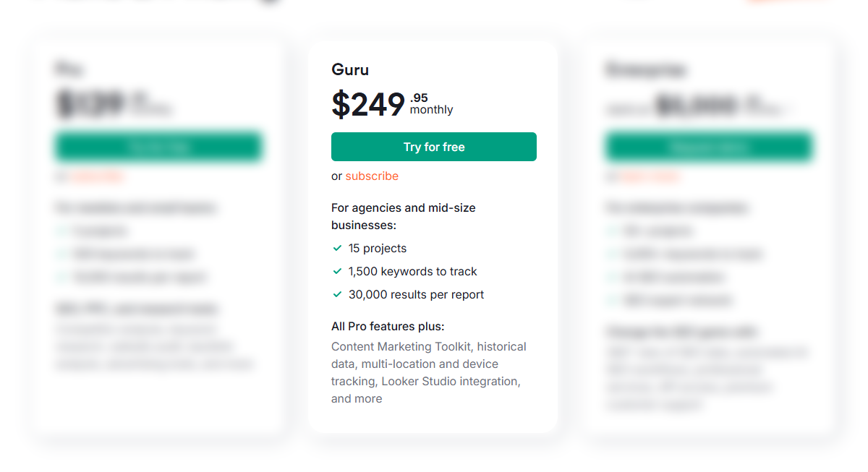Open the orange subscribe link under Guru
Viewport: 868px width, 472px height.
pos(372,176)
